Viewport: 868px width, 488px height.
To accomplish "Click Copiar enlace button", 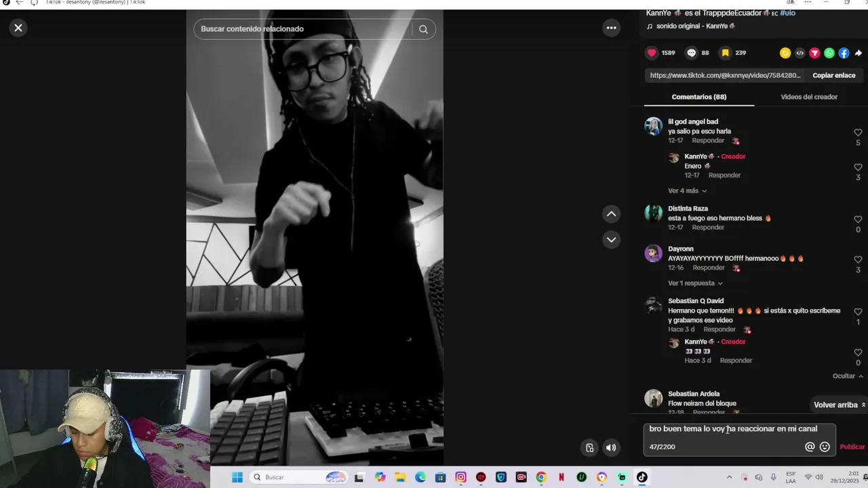I will (x=833, y=75).
